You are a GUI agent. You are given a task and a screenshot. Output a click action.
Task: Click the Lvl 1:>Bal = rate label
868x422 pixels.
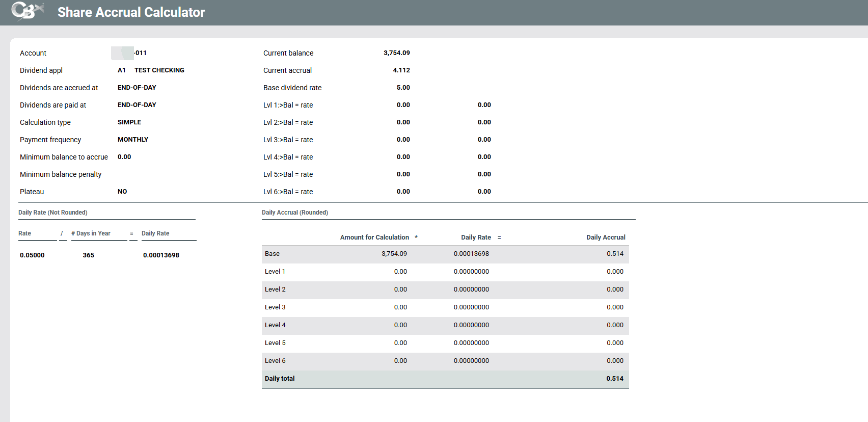click(288, 105)
